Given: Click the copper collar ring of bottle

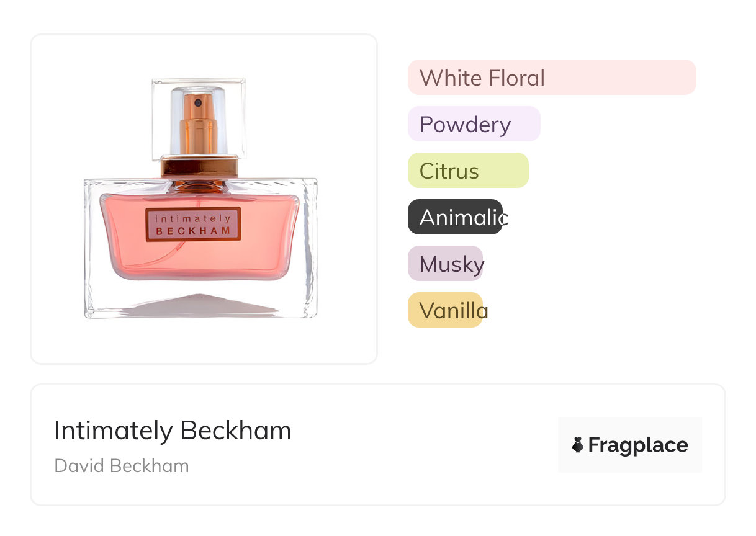Looking at the screenshot, I should coord(199,167).
